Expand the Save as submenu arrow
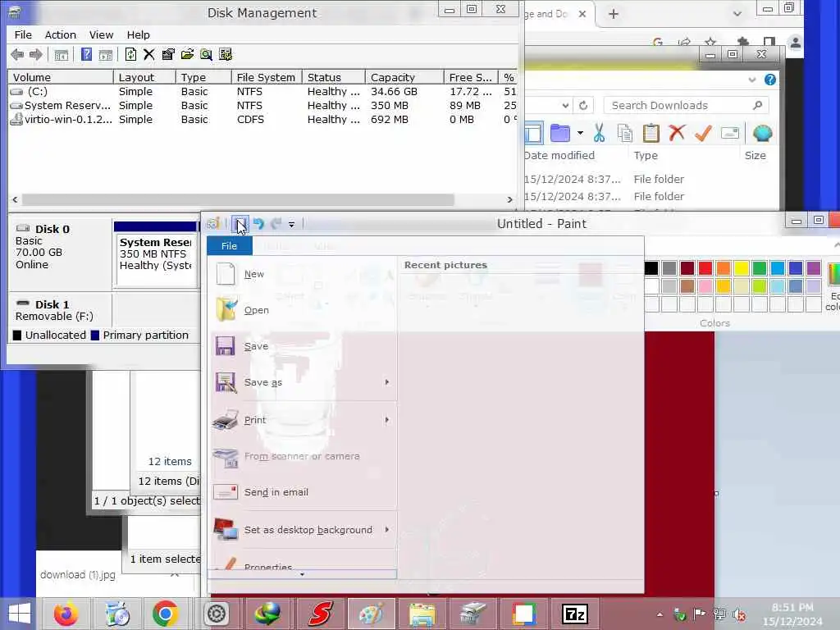 coord(387,382)
